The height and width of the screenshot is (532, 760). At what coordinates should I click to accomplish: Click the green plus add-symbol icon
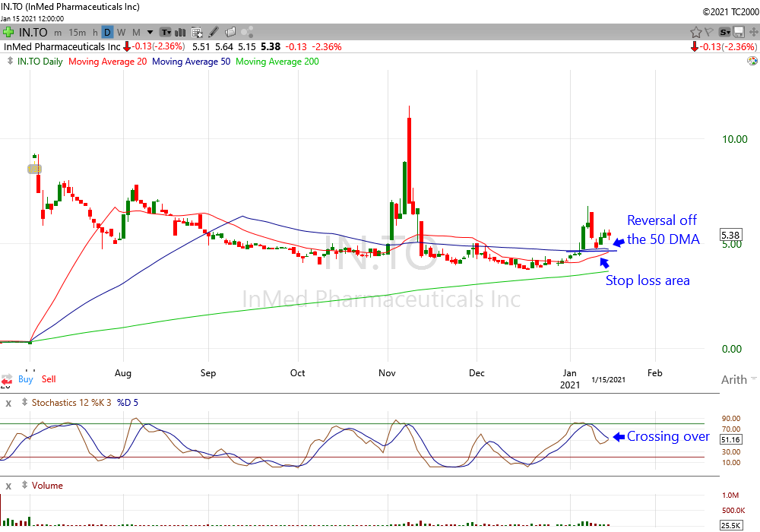[x=8, y=33]
